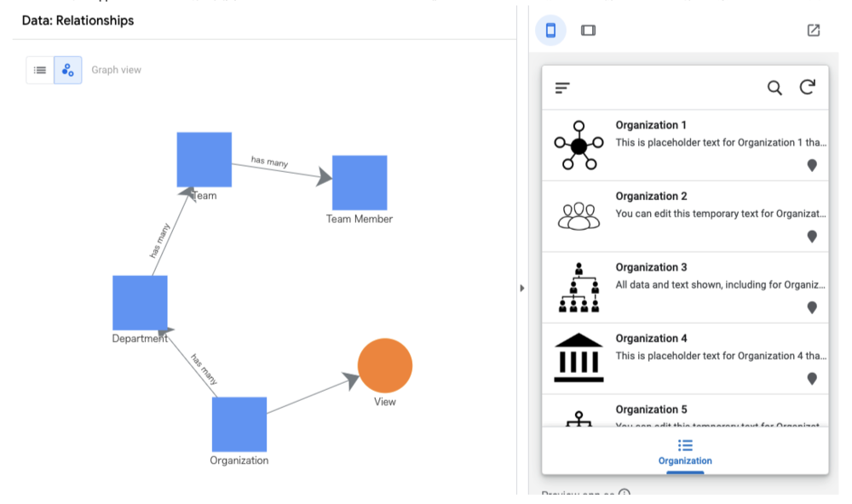Image resolution: width=852 pixels, height=504 pixels.
Task: Open Organization 5 list row
Action: (x=685, y=411)
